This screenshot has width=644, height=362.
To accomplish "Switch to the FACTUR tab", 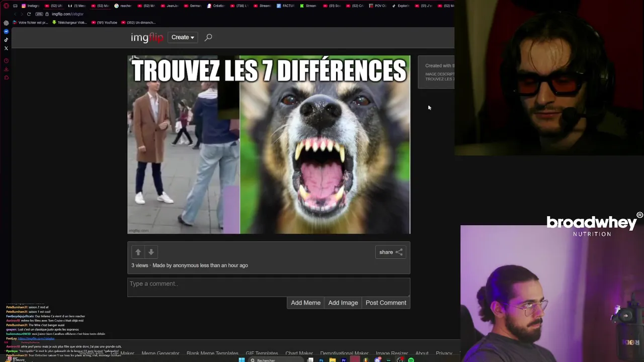I will click(285, 6).
